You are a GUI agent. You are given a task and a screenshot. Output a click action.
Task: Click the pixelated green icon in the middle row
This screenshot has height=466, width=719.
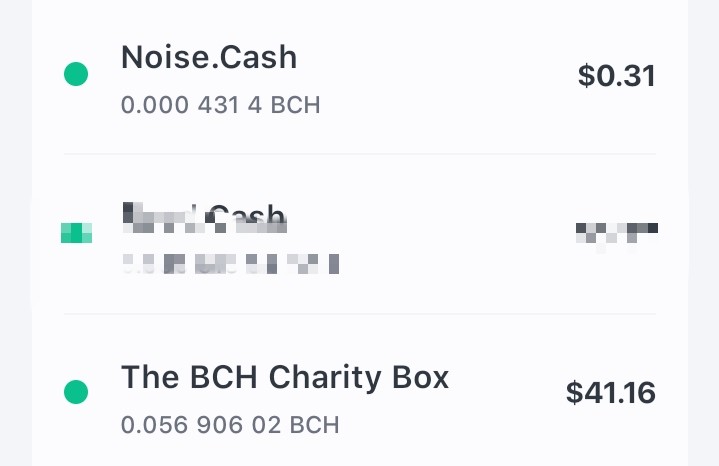coord(77,233)
